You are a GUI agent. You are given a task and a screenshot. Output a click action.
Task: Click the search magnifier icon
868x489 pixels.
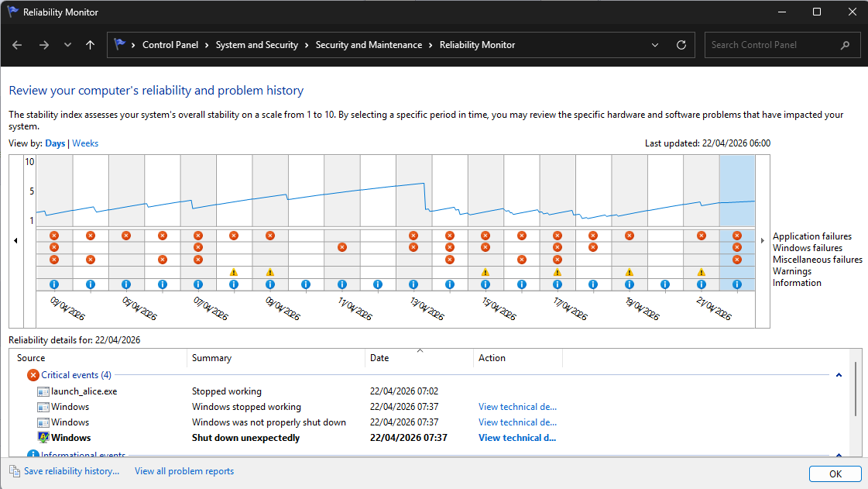coord(845,45)
